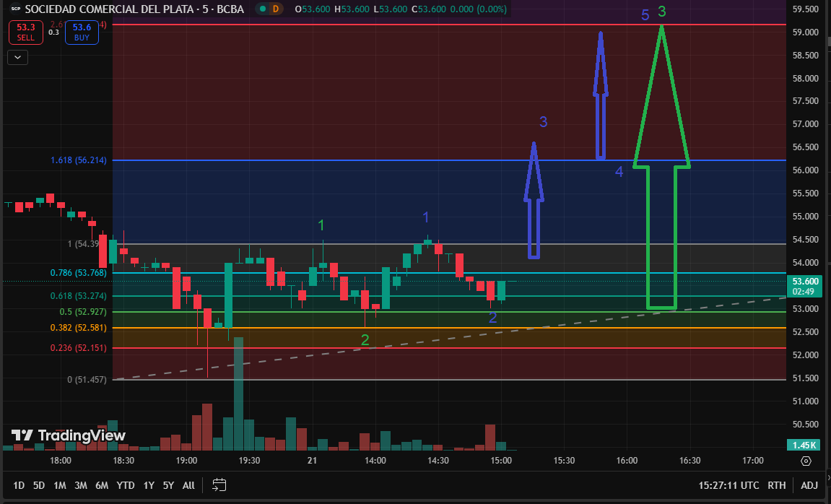The width and height of the screenshot is (831, 504).
Task: Select the 0.786 (53.768) Fibonacci level label
Action: coord(79,273)
